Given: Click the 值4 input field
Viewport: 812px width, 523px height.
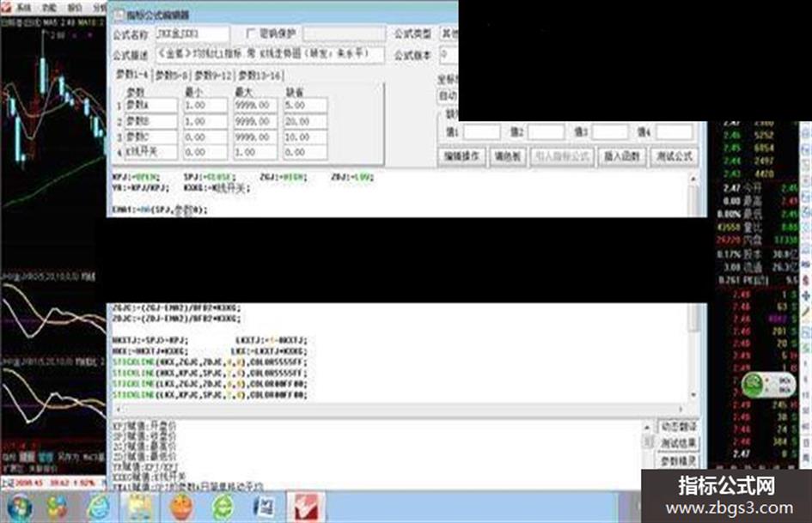Looking at the screenshot, I should pos(675,132).
